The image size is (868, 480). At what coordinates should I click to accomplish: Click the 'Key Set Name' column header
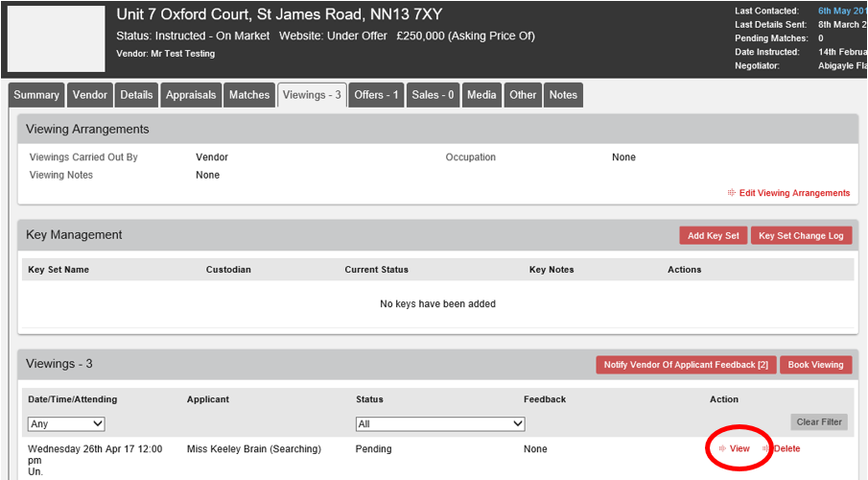59,270
